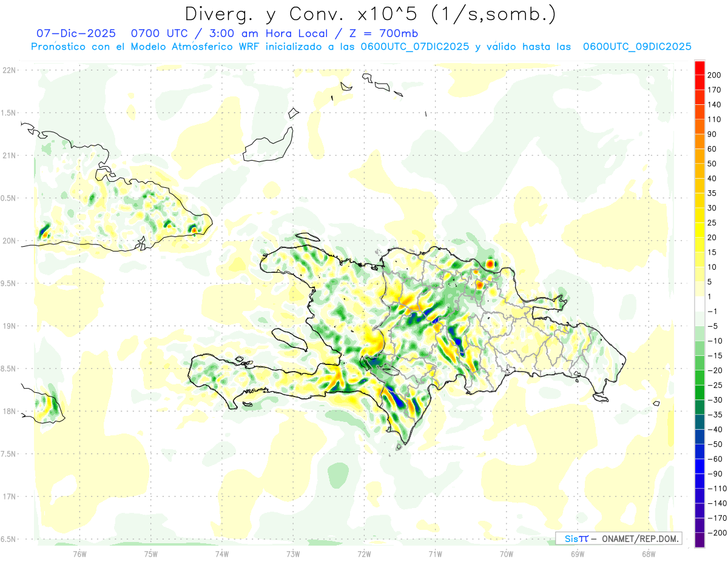
Task: Click the '200' color bar value
Action: pyautogui.click(x=713, y=75)
